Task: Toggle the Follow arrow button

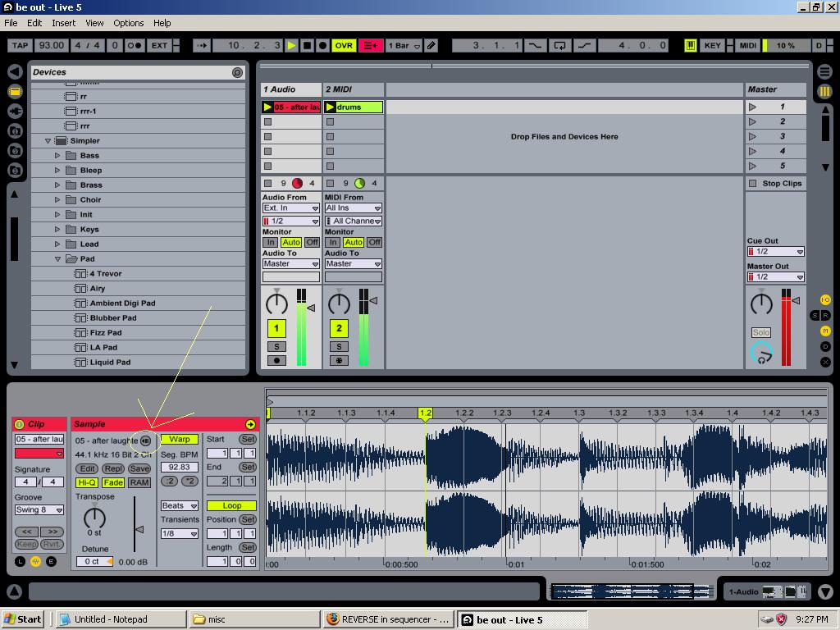Action: coord(202,46)
